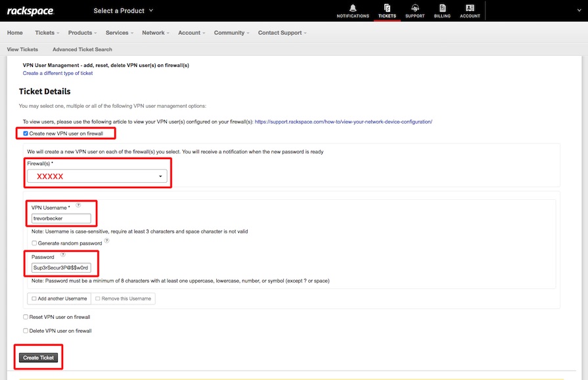
Task: Open the Account card icon
Action: 470,11
